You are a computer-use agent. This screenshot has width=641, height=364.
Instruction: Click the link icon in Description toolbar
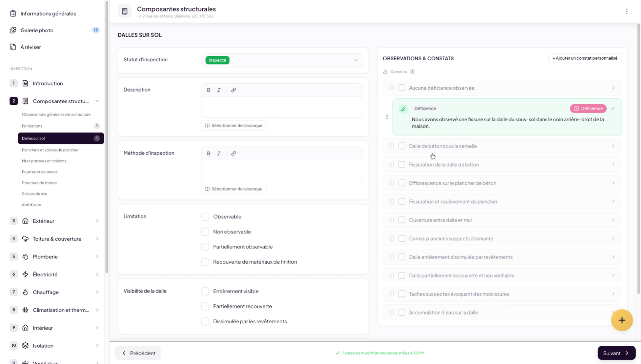pyautogui.click(x=233, y=90)
